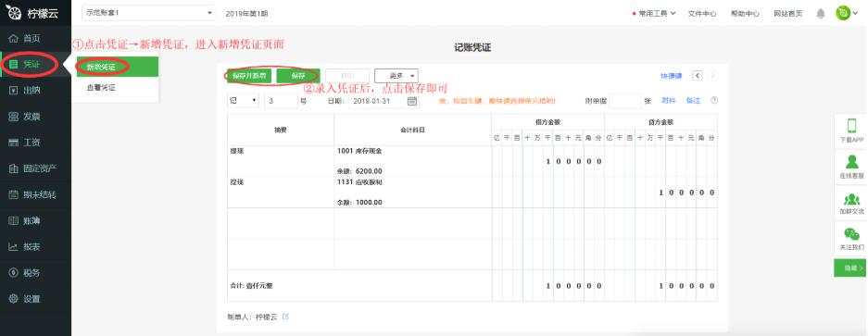Select 查看凭证 submenu item
Image resolution: width=868 pixels, height=336 pixels.
(x=118, y=88)
